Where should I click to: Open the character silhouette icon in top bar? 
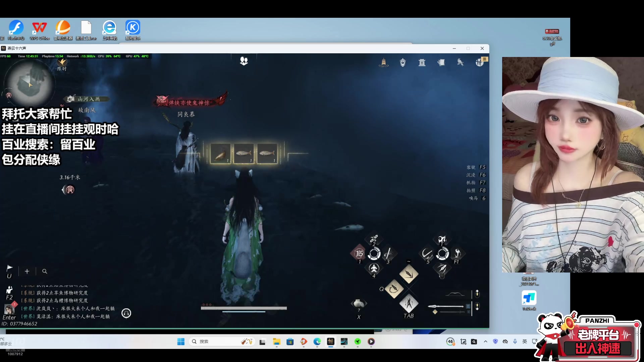pyautogui.click(x=244, y=61)
